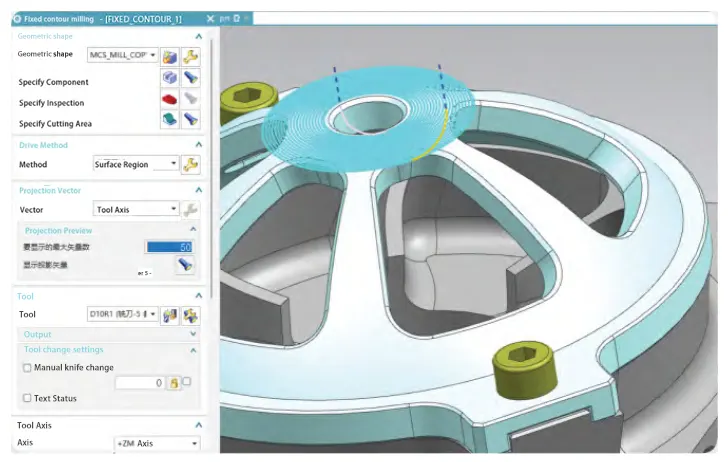This screenshot has height=462, width=728.
Task: Click the Method label in Drive Method section
Action: coord(33,164)
